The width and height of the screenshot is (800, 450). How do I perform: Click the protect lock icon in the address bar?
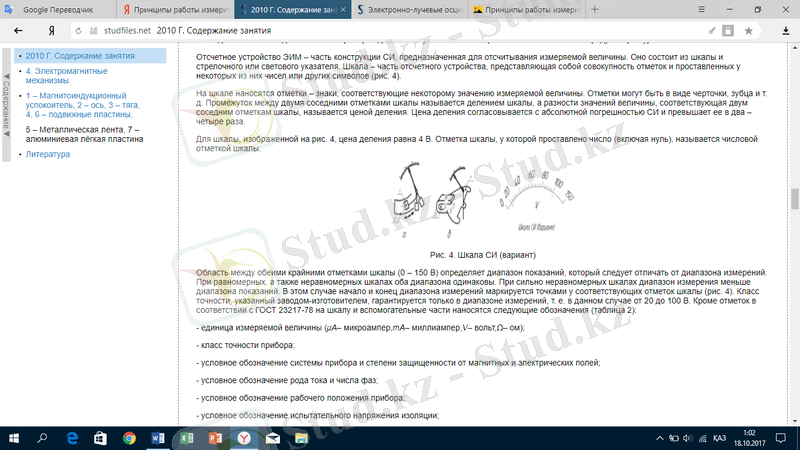pos(728,31)
